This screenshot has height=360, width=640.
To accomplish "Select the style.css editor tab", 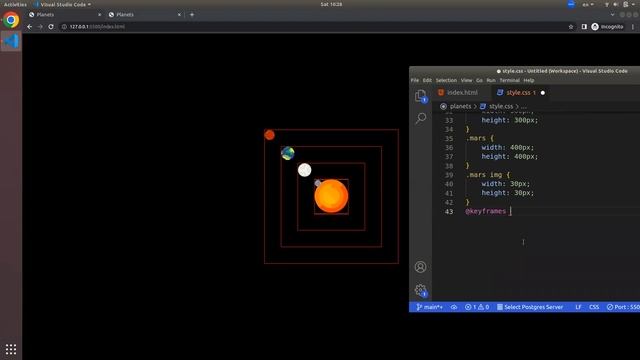I will click(517, 93).
